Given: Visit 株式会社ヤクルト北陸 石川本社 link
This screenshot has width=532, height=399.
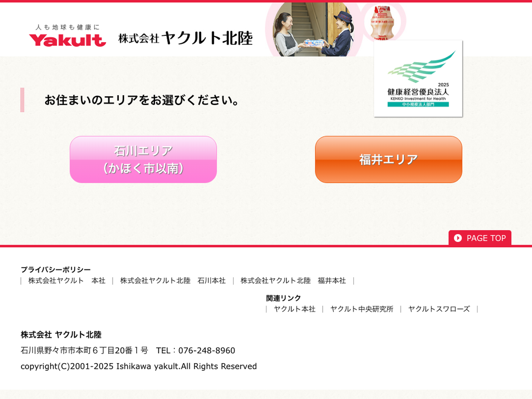Looking at the screenshot, I should 173,281.
